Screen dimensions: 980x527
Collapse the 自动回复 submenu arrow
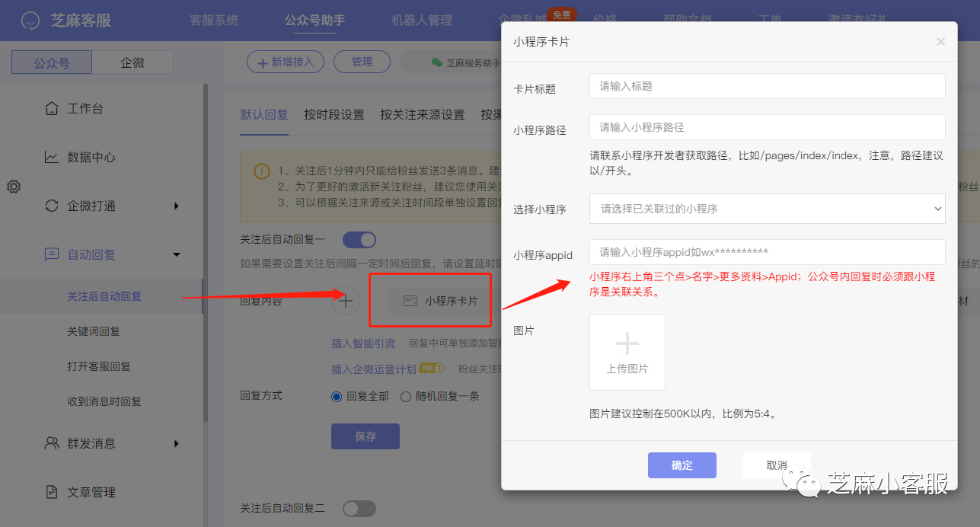click(177, 254)
